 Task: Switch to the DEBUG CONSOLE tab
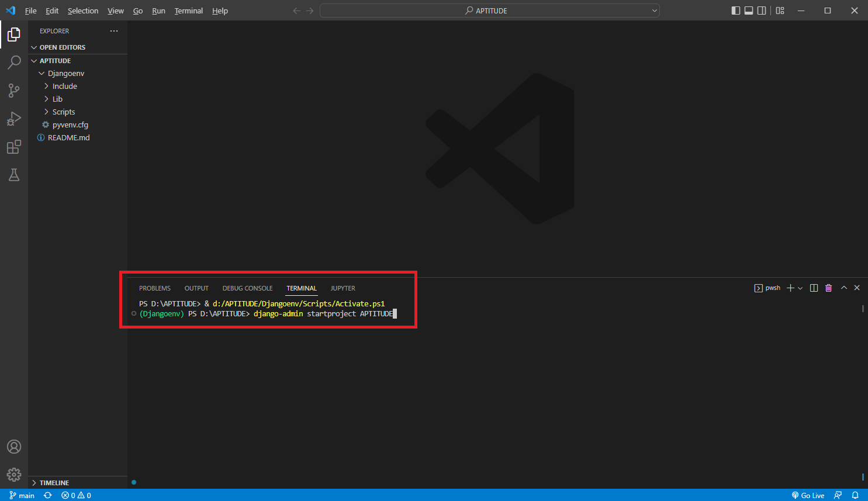(x=247, y=288)
